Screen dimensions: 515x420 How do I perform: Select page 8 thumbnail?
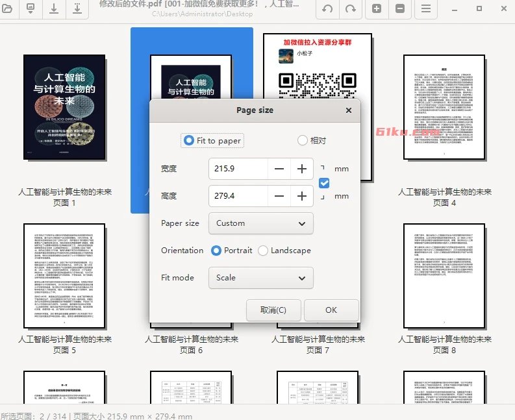(x=444, y=276)
